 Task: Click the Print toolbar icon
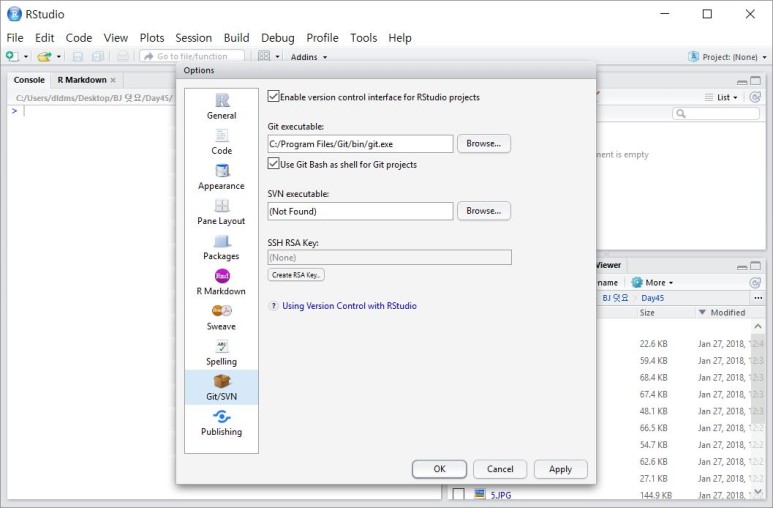point(122,56)
